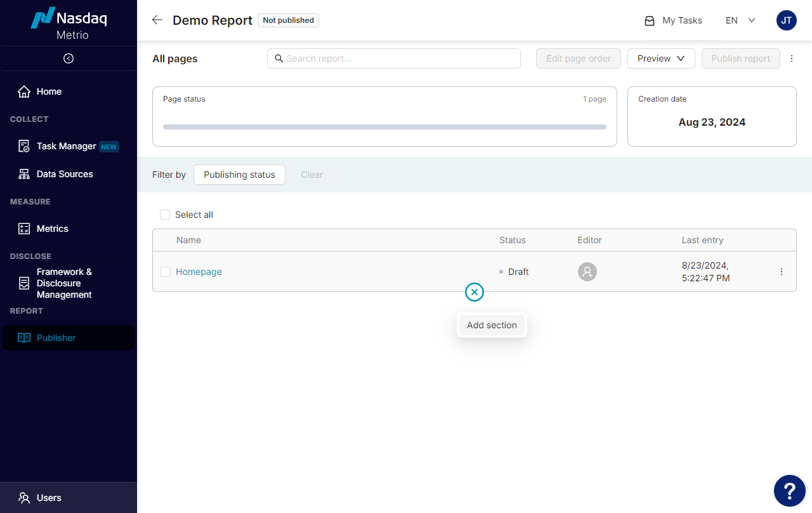Open the Homepage row kebab menu
Viewport: 812px width, 513px height.
pos(782,272)
